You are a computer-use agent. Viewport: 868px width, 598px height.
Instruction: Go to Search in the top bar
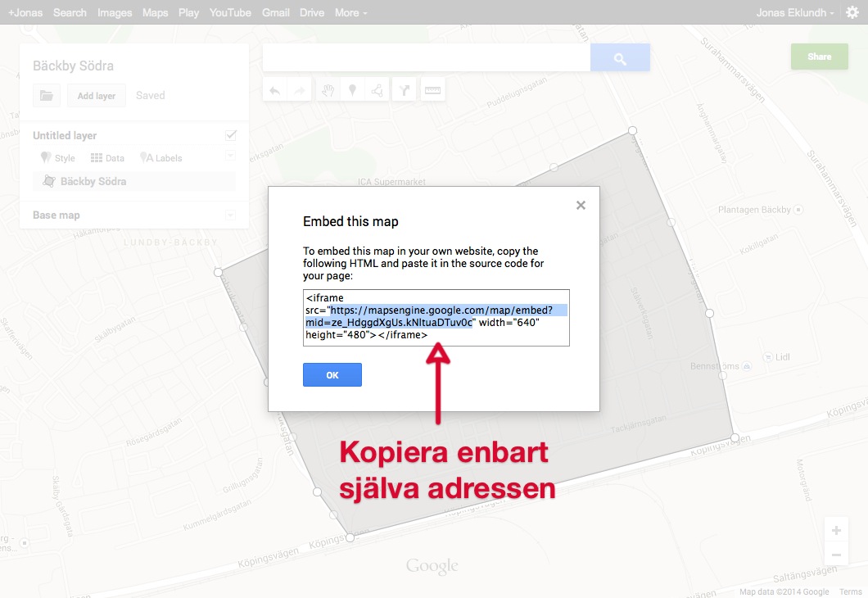point(70,13)
